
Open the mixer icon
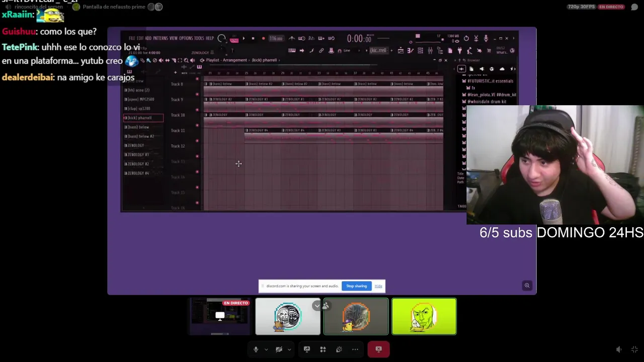(x=430, y=50)
